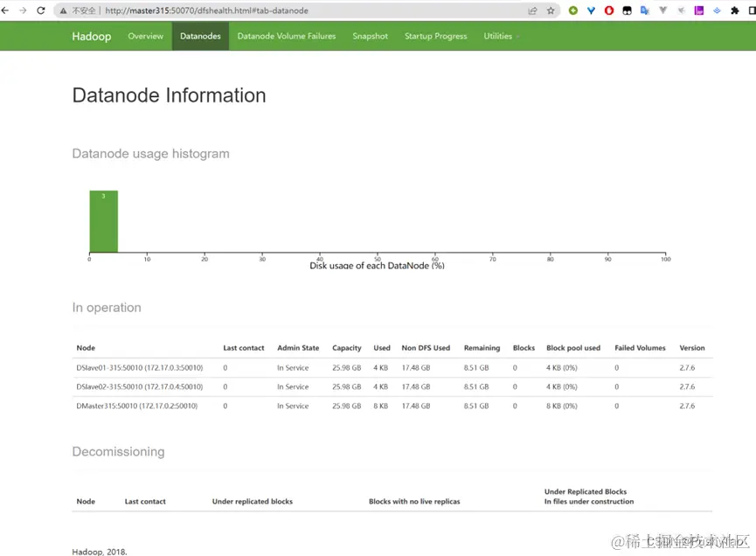The width and height of the screenshot is (756, 556).
Task: Open the Google Translate extension icon
Action: pos(645,10)
